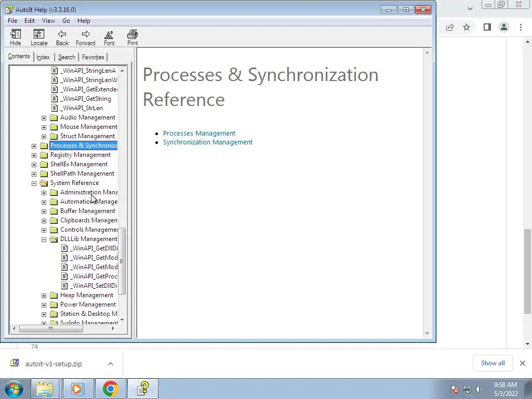Open the Synchronization Management link
This screenshot has width=532, height=399.
click(x=208, y=142)
